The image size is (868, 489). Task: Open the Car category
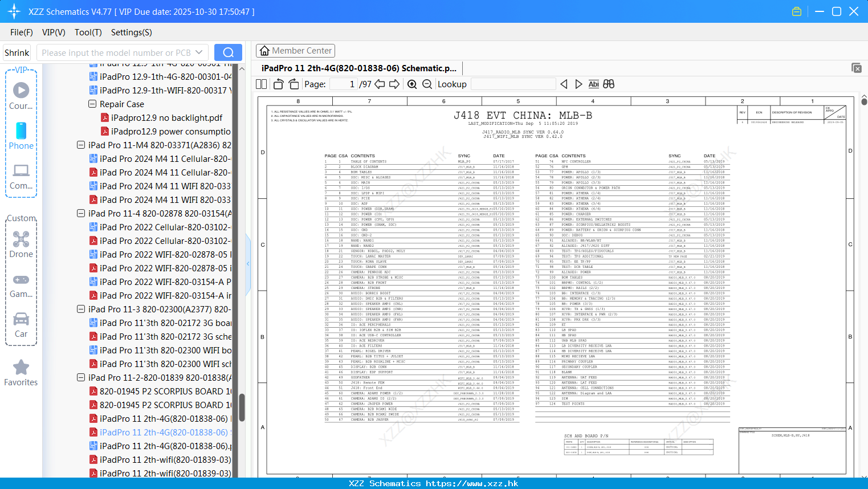[21, 325]
